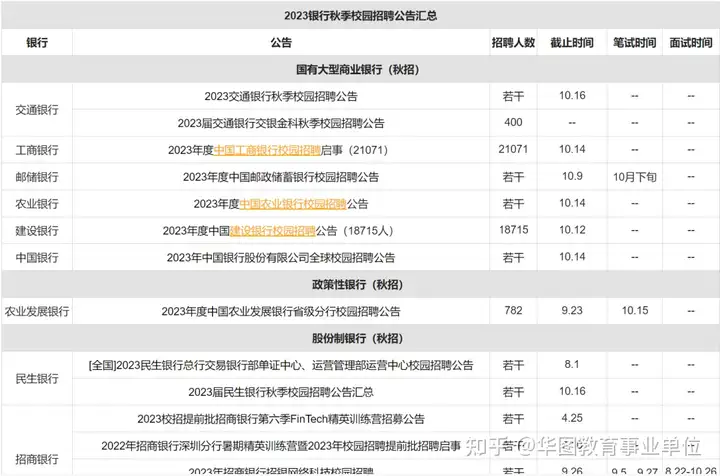Click the 招聘人数 column header
Image resolution: width=720 pixels, height=476 pixels.
pos(513,43)
